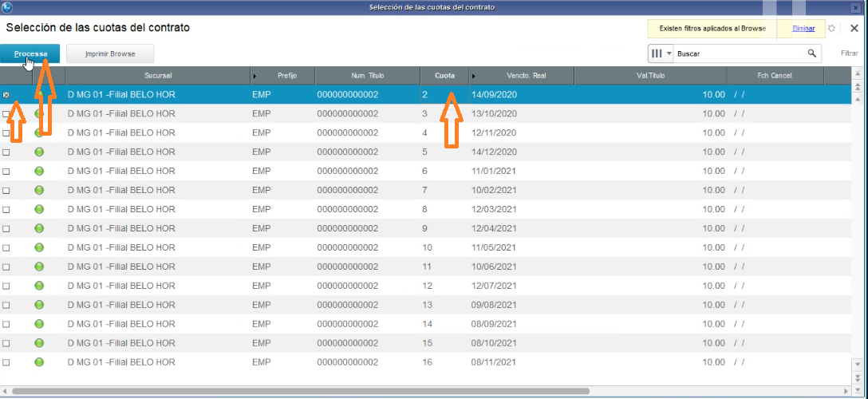The width and height of the screenshot is (868, 399).
Task: Click the green status icon for cuota 14
Action: (39, 324)
